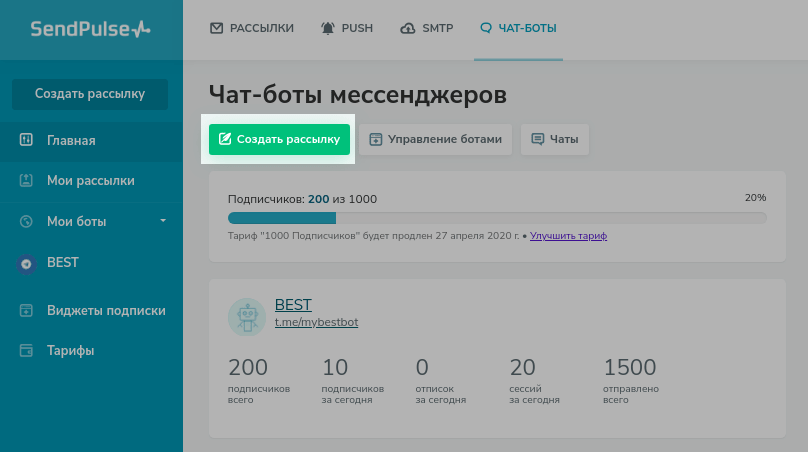Click the 20% progress label
This screenshot has width=808, height=452.
pyautogui.click(x=755, y=197)
